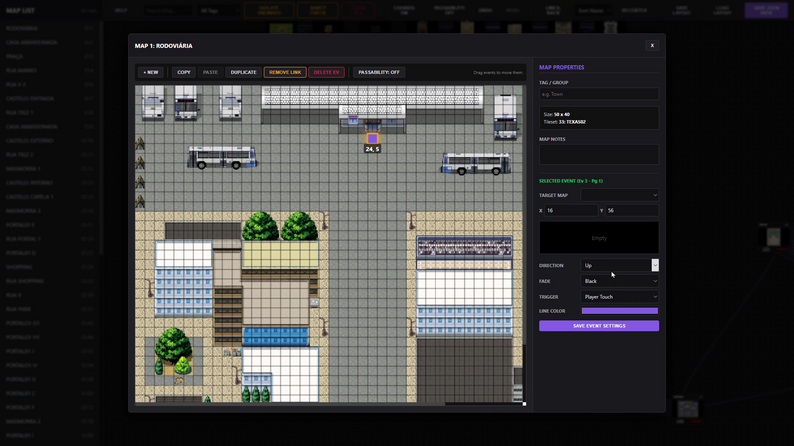This screenshot has height=446, width=794.
Task: Click the ISOLATE ORPHANS toolbar button
Action: point(269,11)
